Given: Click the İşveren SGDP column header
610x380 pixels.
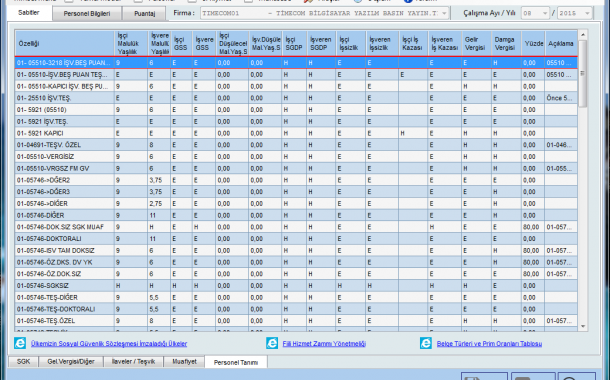Looking at the screenshot, I should click(321, 44).
